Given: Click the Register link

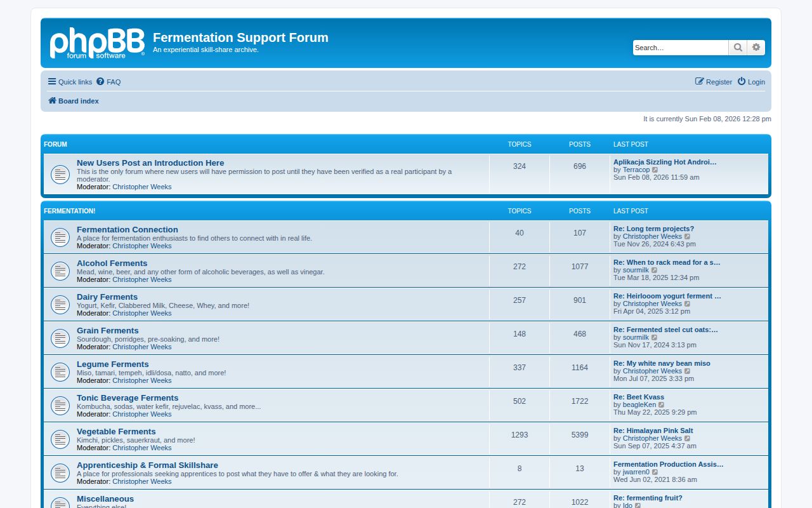Looking at the screenshot, I should (x=719, y=81).
